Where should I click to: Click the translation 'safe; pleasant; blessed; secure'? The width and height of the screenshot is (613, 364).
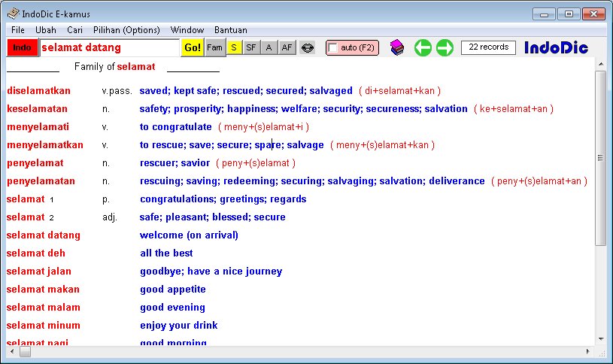tap(213, 217)
